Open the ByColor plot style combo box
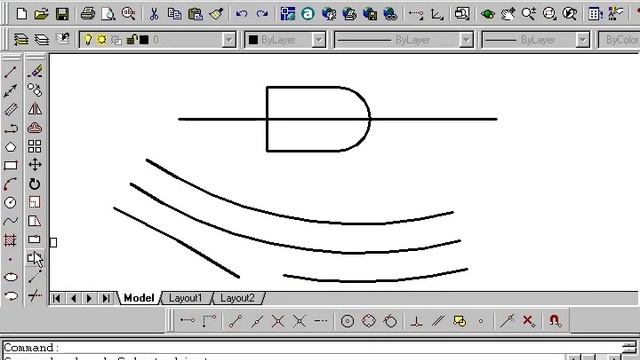This screenshot has height=360, width=640. coord(619,40)
